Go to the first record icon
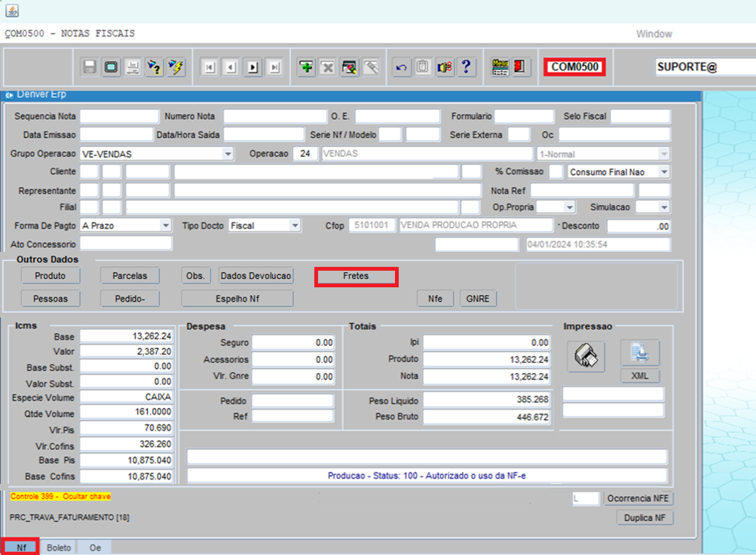756x555 pixels. (210, 67)
